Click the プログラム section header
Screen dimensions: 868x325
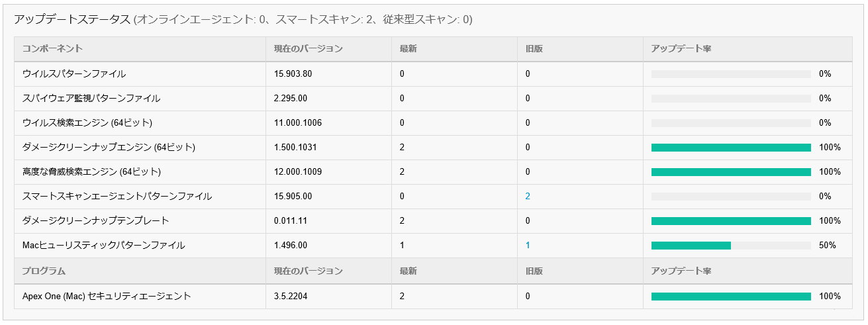click(x=44, y=271)
